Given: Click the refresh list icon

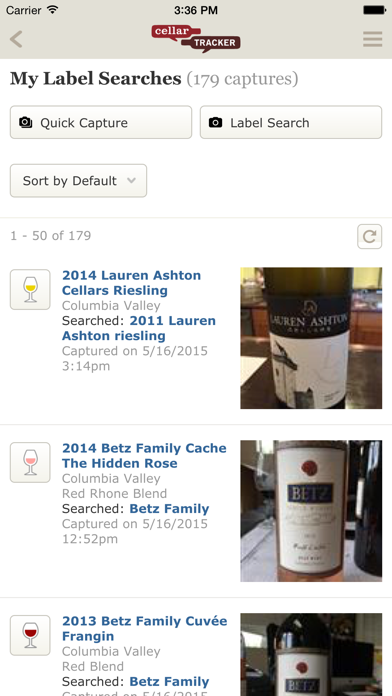Looking at the screenshot, I should (x=369, y=236).
